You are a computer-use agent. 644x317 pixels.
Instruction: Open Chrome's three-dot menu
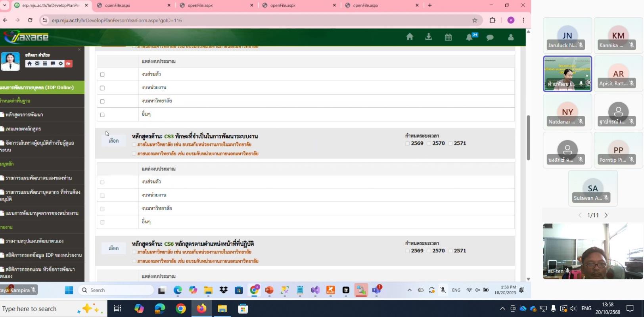(x=523, y=20)
